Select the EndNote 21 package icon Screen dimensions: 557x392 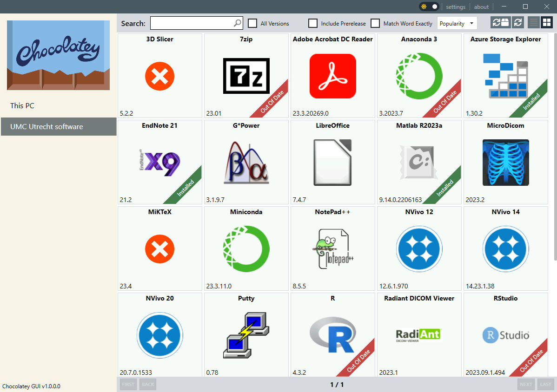pyautogui.click(x=160, y=163)
